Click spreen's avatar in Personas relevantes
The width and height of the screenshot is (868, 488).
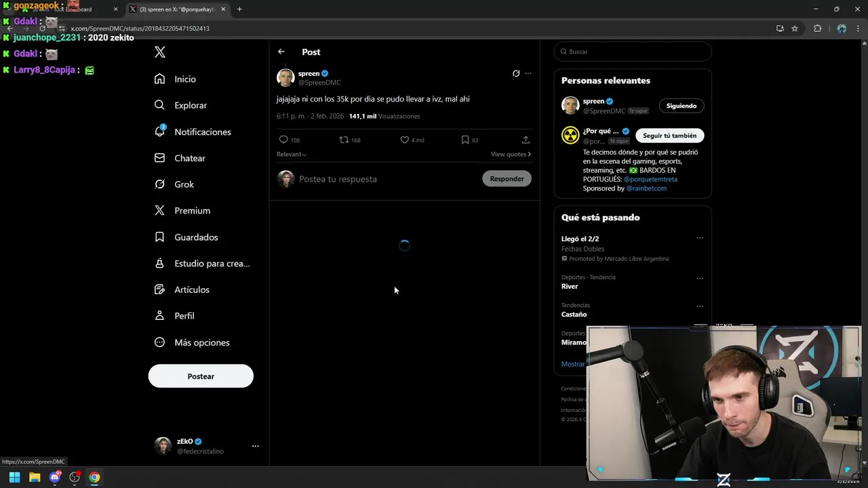[x=570, y=105]
